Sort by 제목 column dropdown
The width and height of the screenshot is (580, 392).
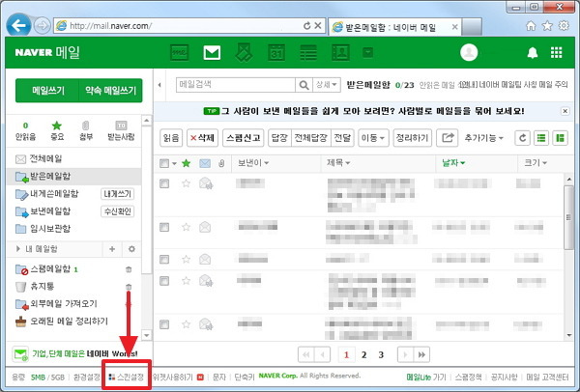[x=338, y=163]
